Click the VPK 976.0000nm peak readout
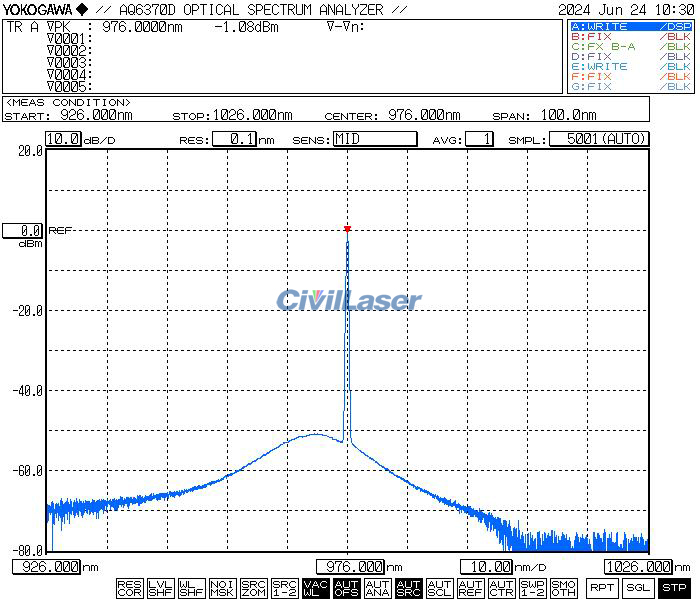Viewport: 700px width, 599px height. tap(115, 27)
